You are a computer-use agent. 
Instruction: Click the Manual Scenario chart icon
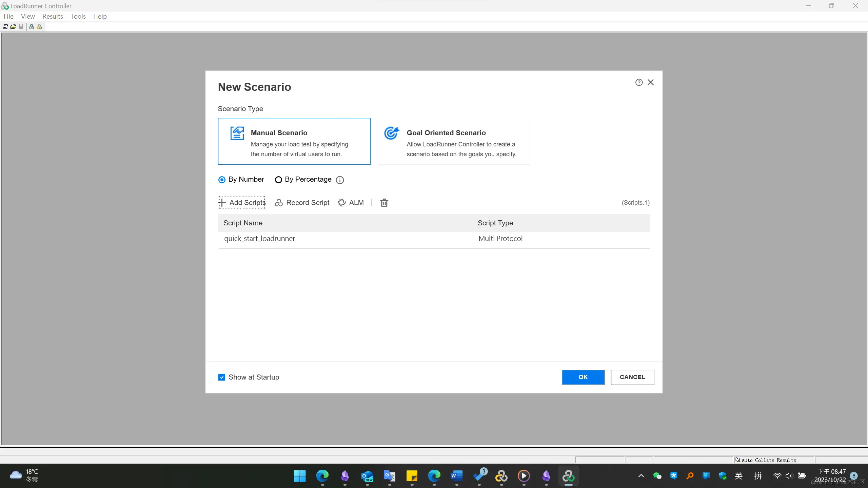click(237, 133)
